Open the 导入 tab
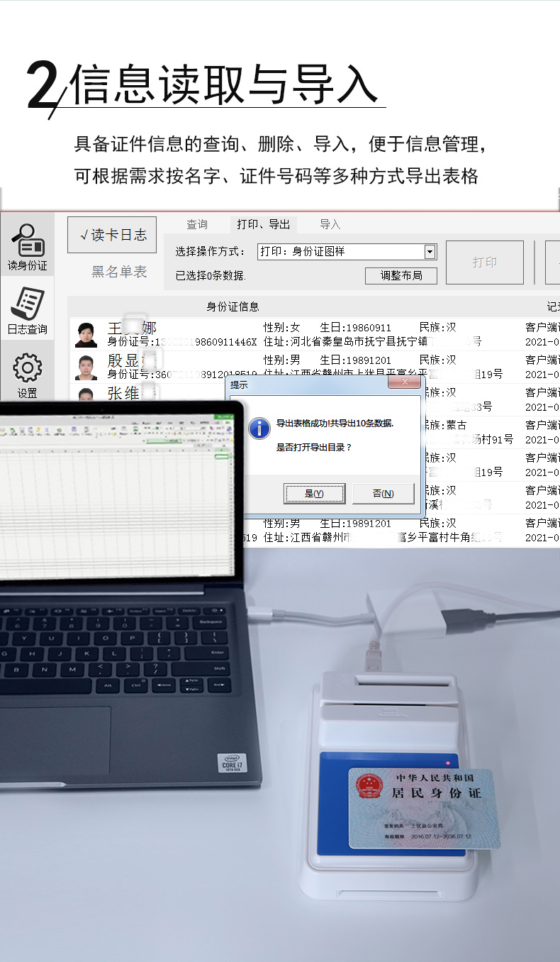 (x=330, y=225)
